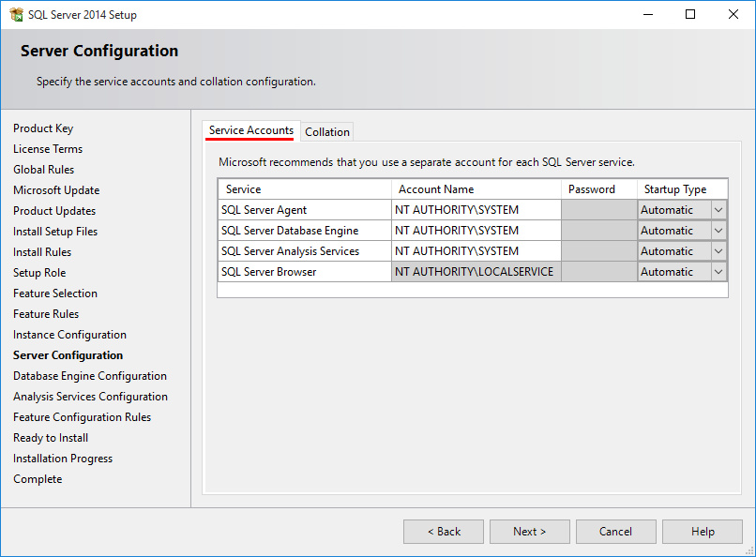Minimize the SQL Server 2014 Setup window

[x=648, y=14]
